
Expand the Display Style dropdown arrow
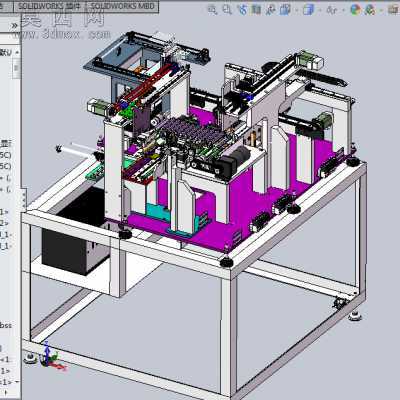320,10
